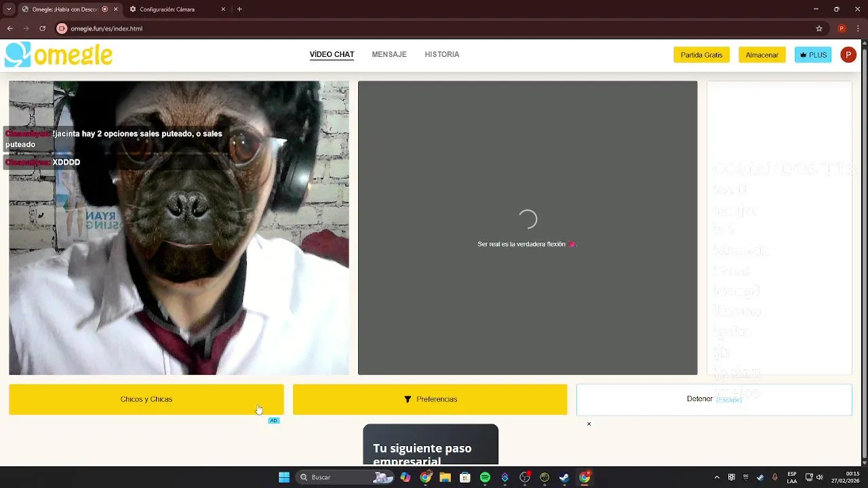Open the Chrome three-dot menu
868x488 pixels.
point(858,28)
